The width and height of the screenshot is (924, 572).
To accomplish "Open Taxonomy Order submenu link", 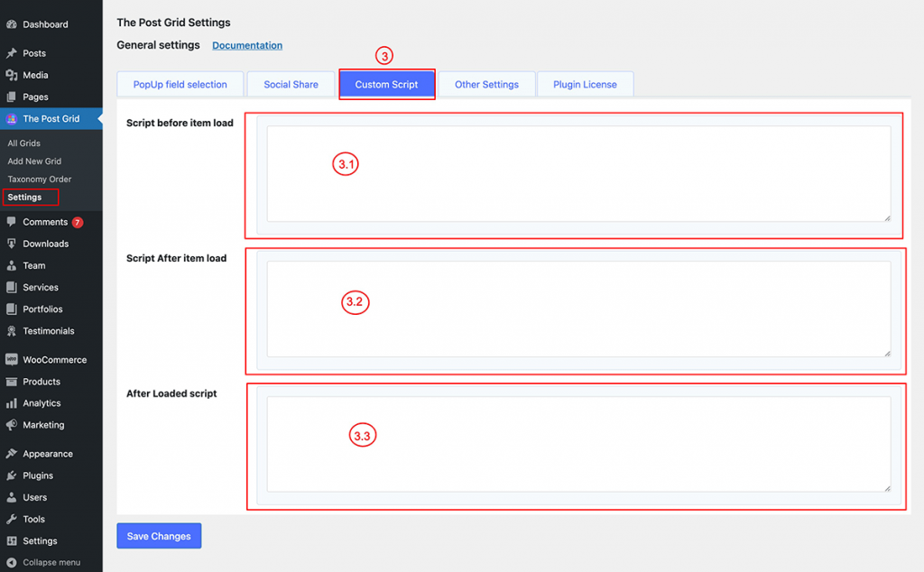I will pyautogui.click(x=40, y=179).
